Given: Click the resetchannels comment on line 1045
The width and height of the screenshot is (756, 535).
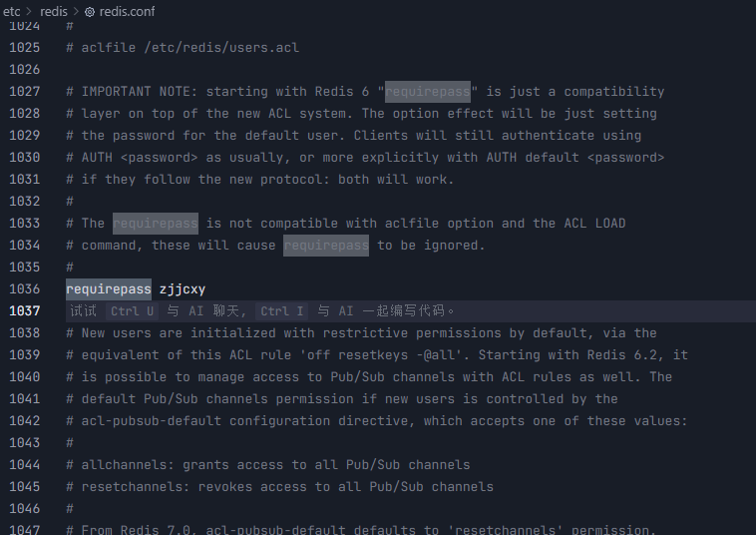Looking at the screenshot, I should (279, 487).
